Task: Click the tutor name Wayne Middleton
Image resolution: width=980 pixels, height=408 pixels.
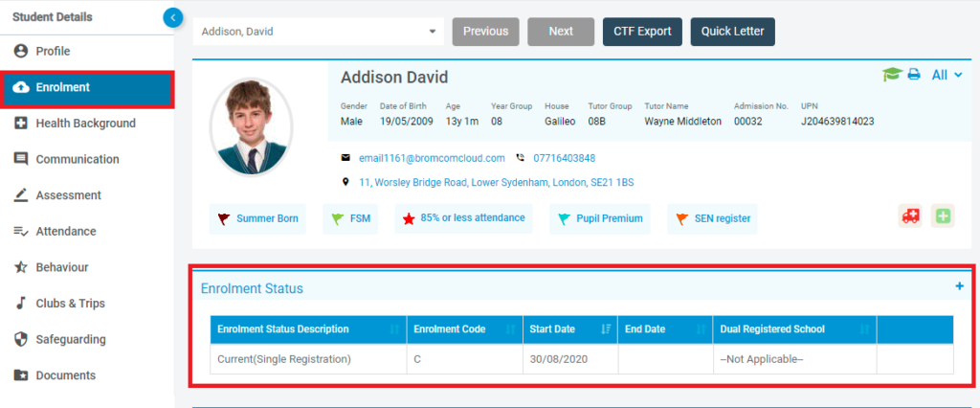Action: coord(682,122)
